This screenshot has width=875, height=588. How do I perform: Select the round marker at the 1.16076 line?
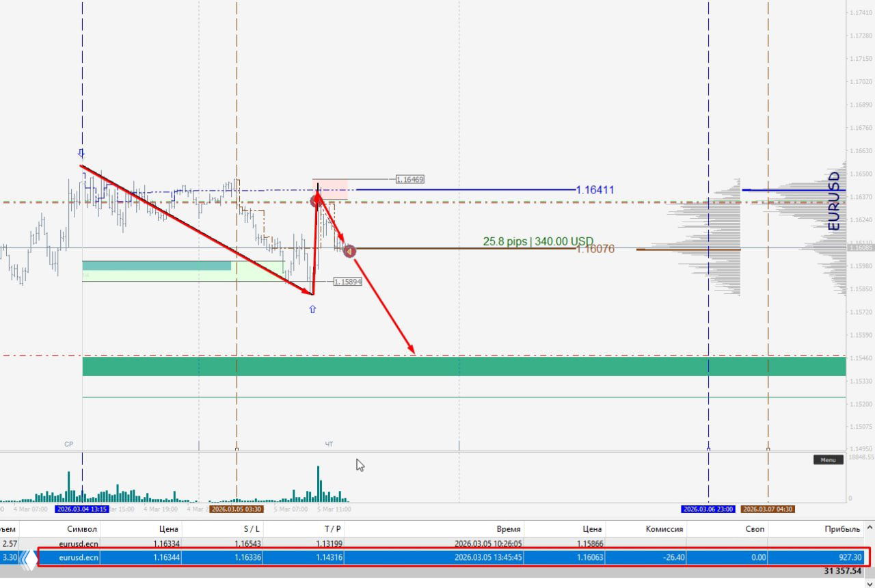[349, 252]
